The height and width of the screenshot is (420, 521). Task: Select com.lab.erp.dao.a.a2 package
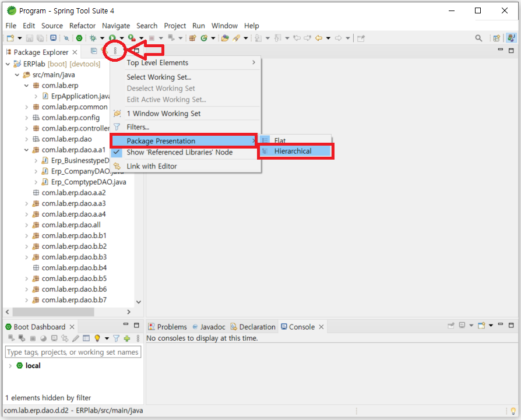[73, 193]
